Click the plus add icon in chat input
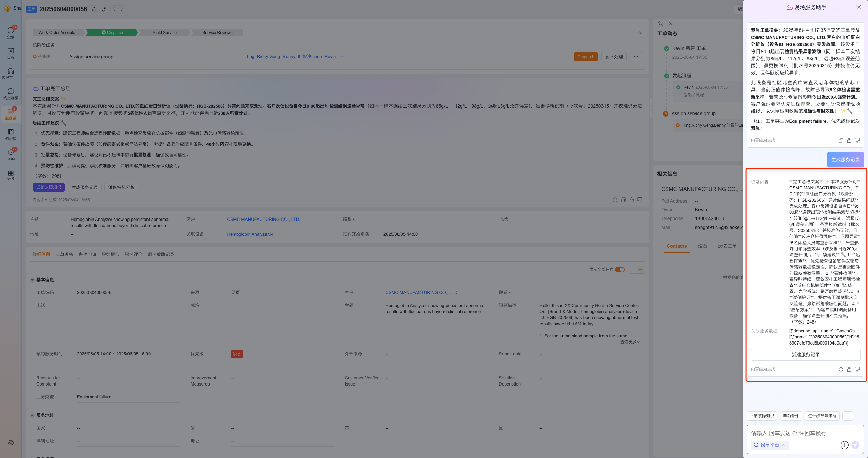The width and height of the screenshot is (868, 458). point(844,445)
